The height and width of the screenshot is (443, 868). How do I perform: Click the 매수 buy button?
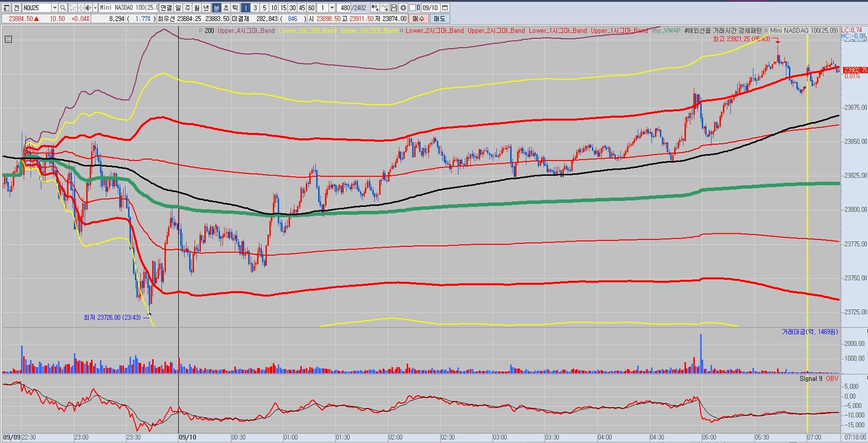click(x=419, y=19)
